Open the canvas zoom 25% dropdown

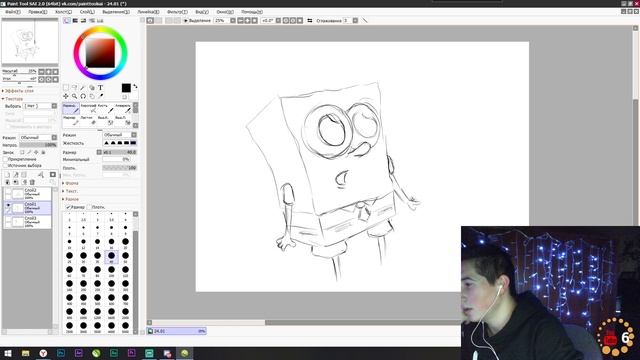click(233, 20)
